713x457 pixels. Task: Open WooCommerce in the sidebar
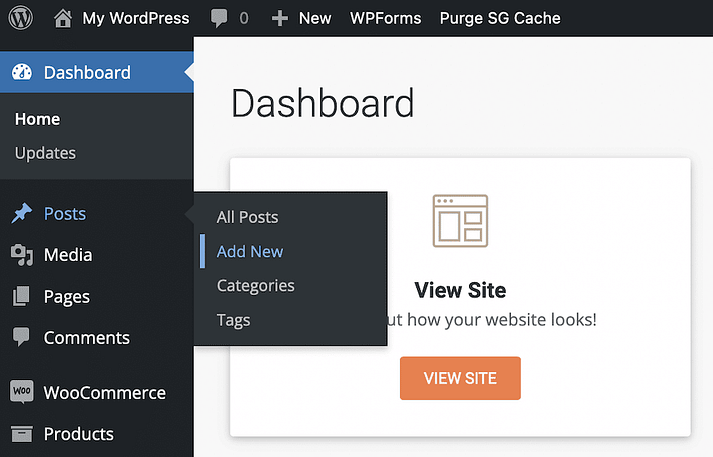105,393
